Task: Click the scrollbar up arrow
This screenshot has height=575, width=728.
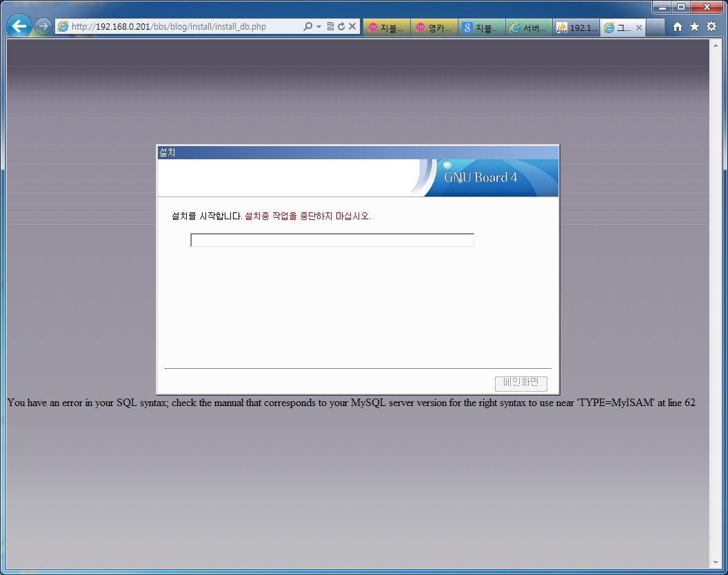Action: pos(716,46)
